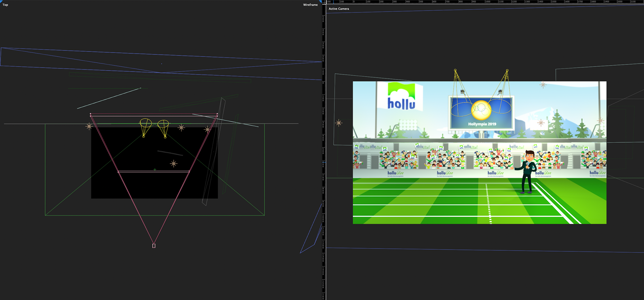The height and width of the screenshot is (300, 644).
Task: Select light at right edge of camera image
Action: (600, 121)
